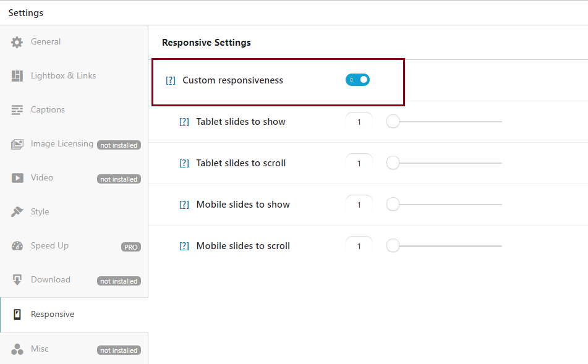This screenshot has width=588, height=364.
Task: Open the Misc settings tab
Action: coord(40,349)
